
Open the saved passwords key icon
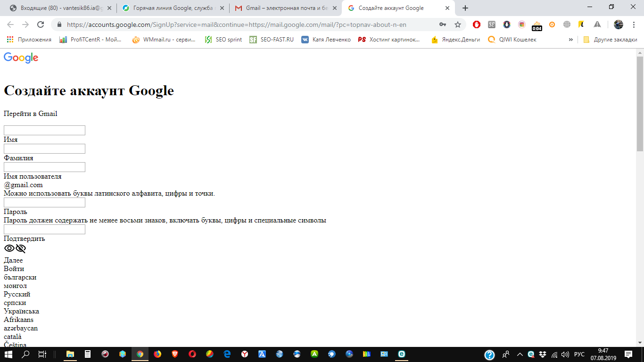pos(443,25)
